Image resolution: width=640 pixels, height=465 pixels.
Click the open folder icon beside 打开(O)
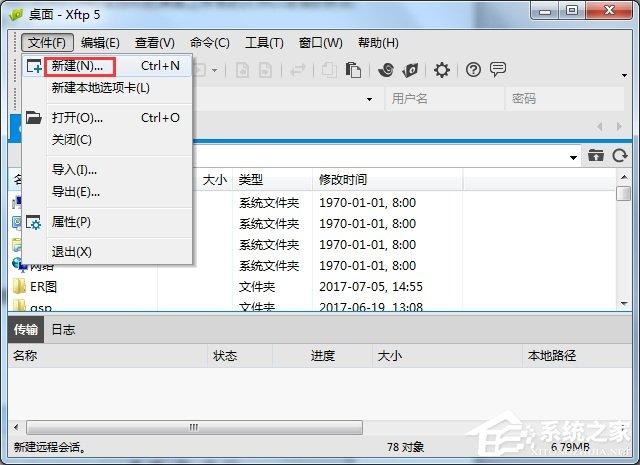pos(33,118)
